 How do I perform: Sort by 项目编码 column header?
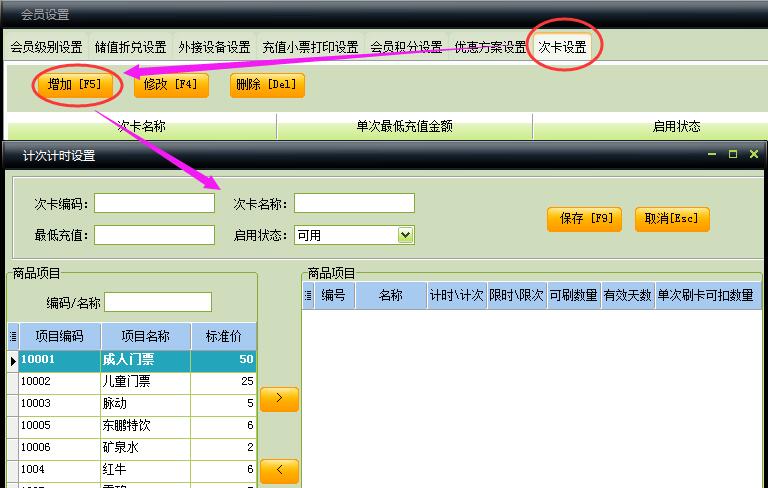[x=60, y=336]
